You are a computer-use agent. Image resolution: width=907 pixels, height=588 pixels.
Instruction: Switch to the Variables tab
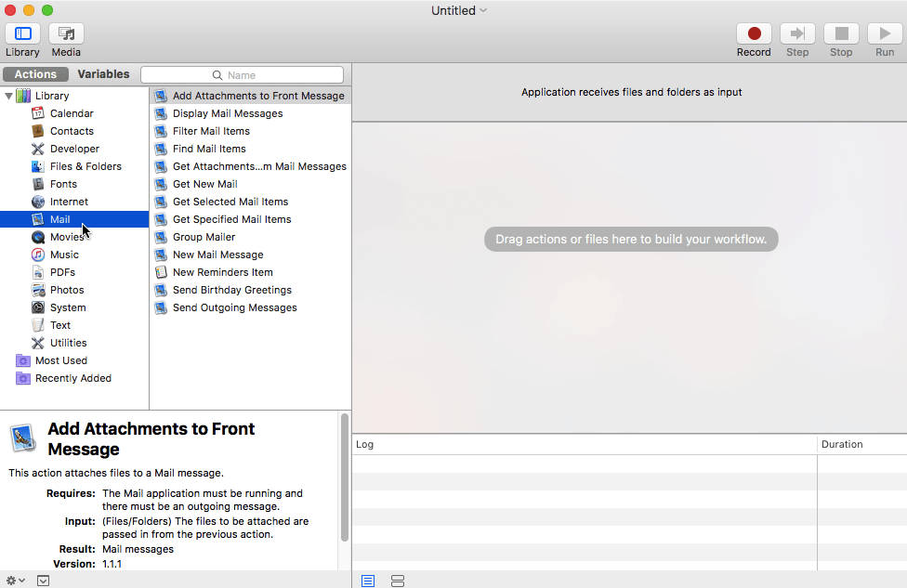103,74
